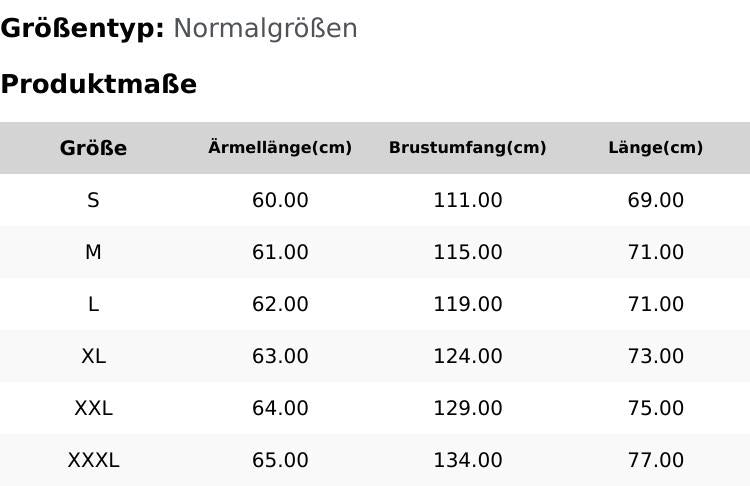Click the 69.00 length value for S
The width and height of the screenshot is (750, 486).
[x=655, y=200]
